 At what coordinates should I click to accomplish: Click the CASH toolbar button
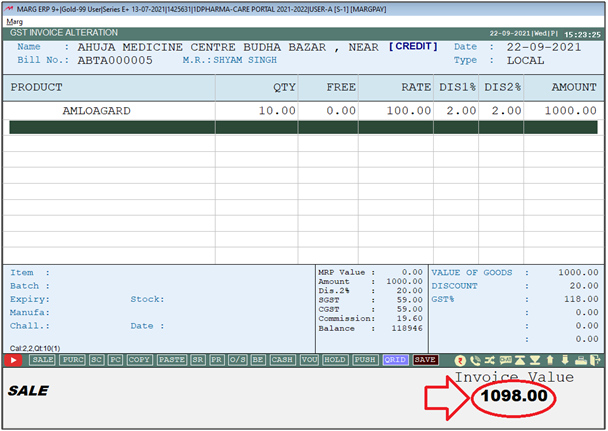click(x=282, y=360)
